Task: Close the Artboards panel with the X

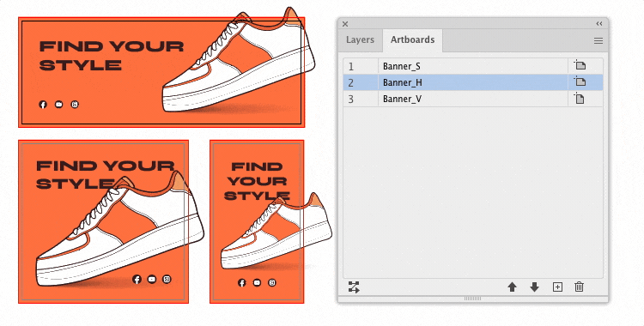Action: (345, 24)
